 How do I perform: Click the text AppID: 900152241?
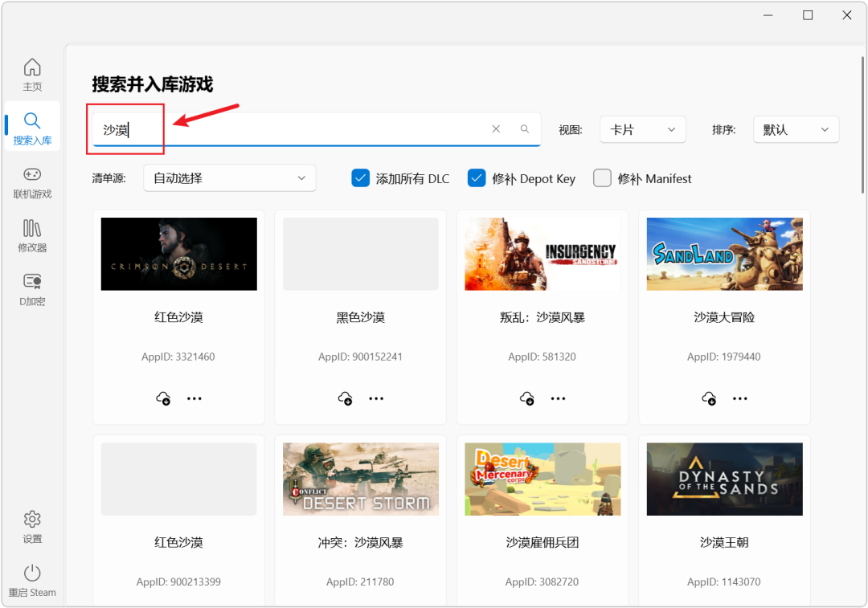pyautogui.click(x=360, y=357)
